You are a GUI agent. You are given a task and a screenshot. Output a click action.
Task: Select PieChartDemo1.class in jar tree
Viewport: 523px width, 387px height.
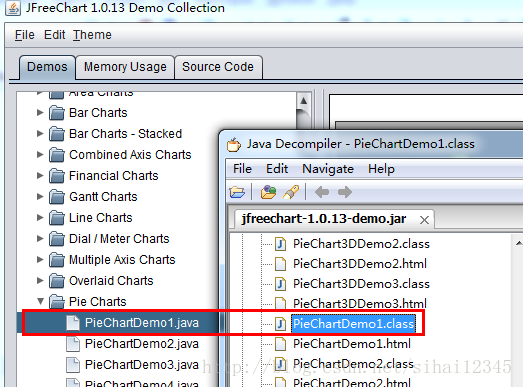click(x=354, y=324)
